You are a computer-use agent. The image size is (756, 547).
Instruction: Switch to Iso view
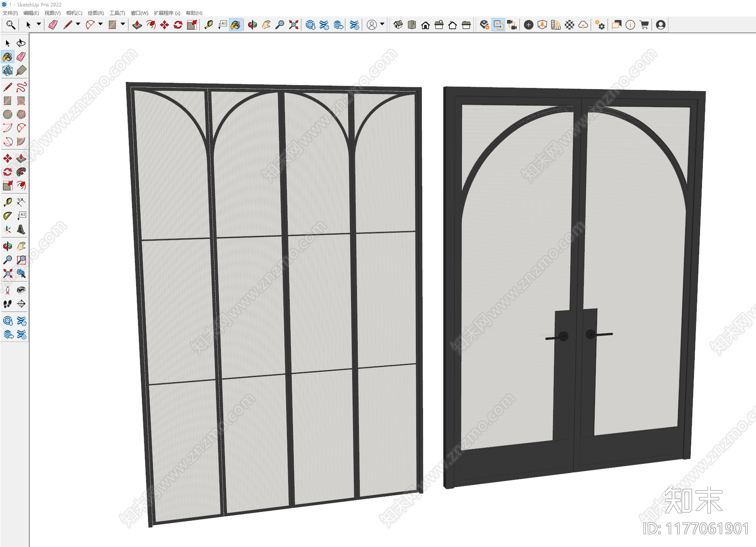(x=398, y=25)
